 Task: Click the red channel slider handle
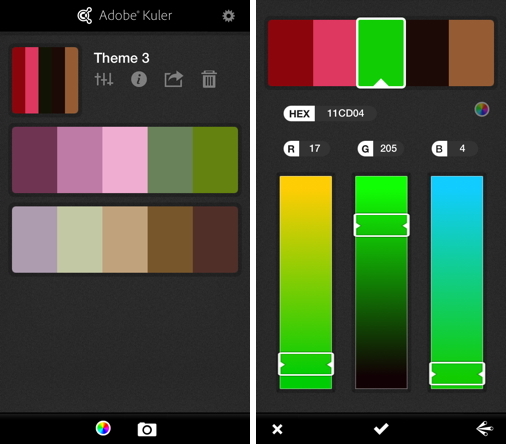click(306, 364)
